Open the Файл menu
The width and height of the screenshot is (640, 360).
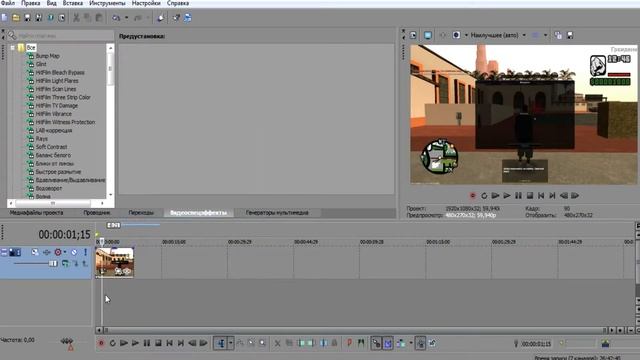pos(8,3)
